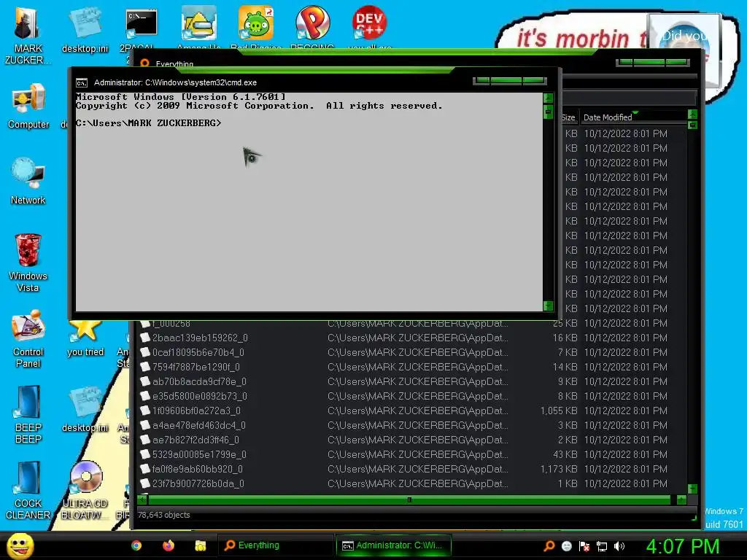Select file a4ae478efd463dc4_0 in Everything
747x560 pixels.
click(198, 425)
